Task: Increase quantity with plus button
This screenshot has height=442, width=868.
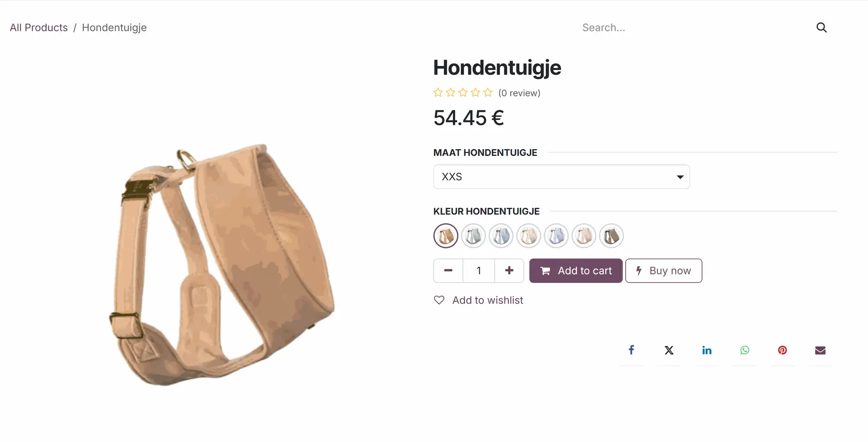Action: [x=509, y=271]
